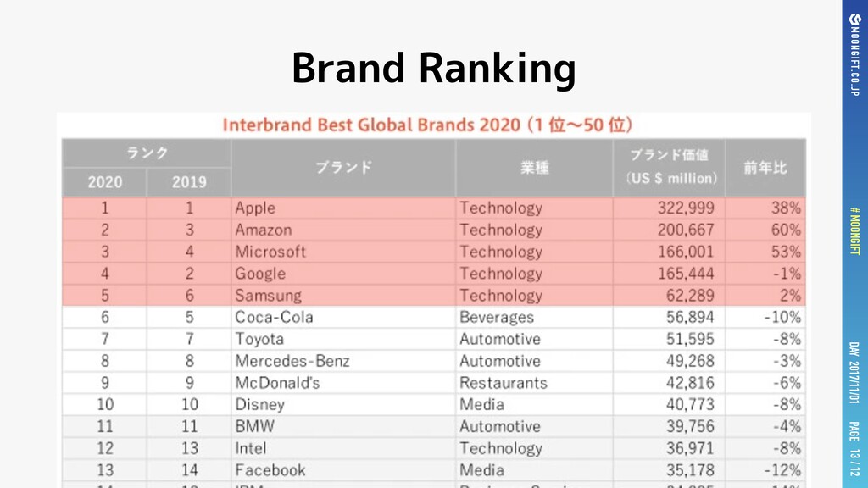
Task: Click the MOONGIFT.CO.JP sidebar link
Action: click(854, 62)
